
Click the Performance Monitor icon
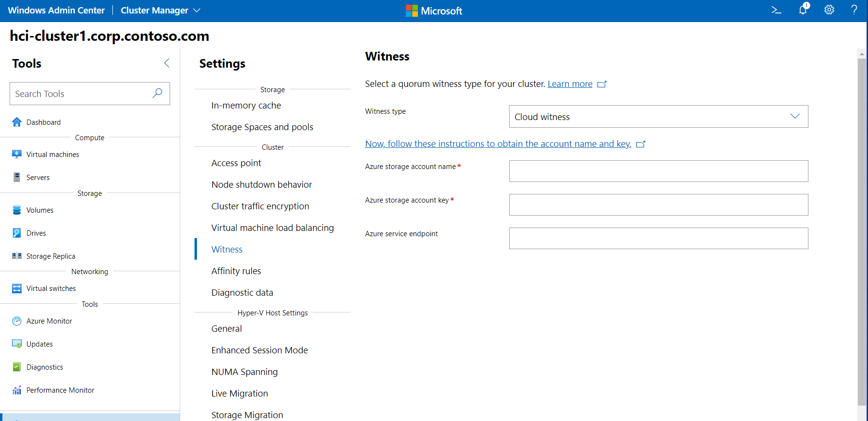17,390
